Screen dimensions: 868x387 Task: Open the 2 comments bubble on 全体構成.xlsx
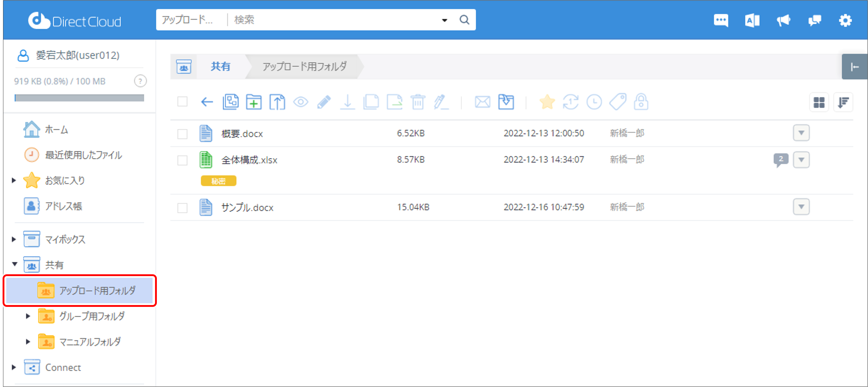click(x=781, y=160)
